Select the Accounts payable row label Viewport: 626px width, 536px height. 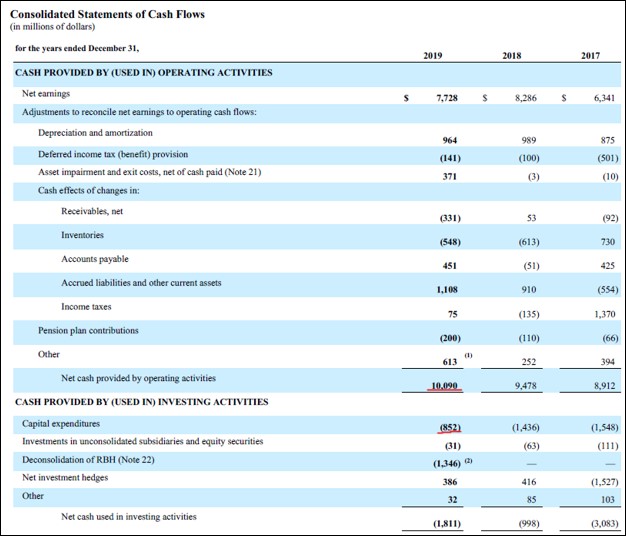pyautogui.click(x=95, y=259)
